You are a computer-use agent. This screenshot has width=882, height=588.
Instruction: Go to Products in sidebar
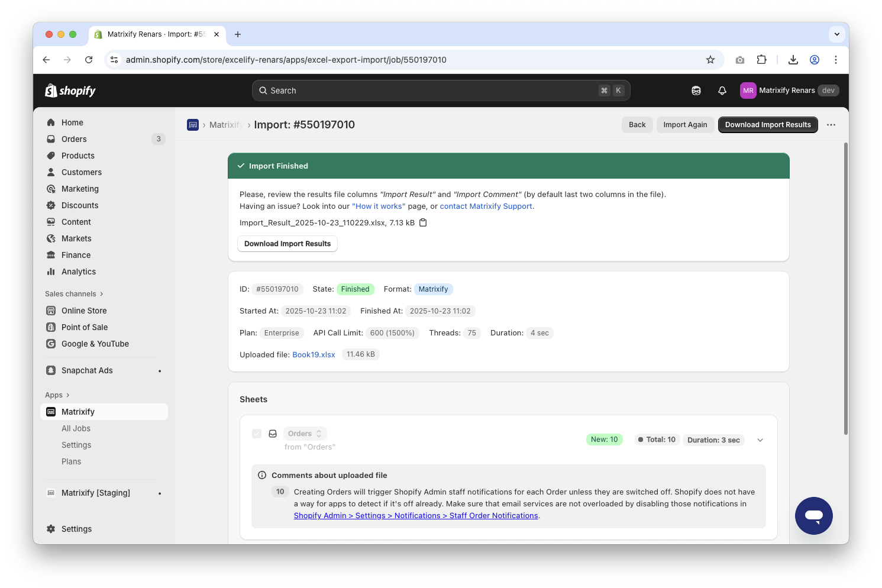[77, 156]
